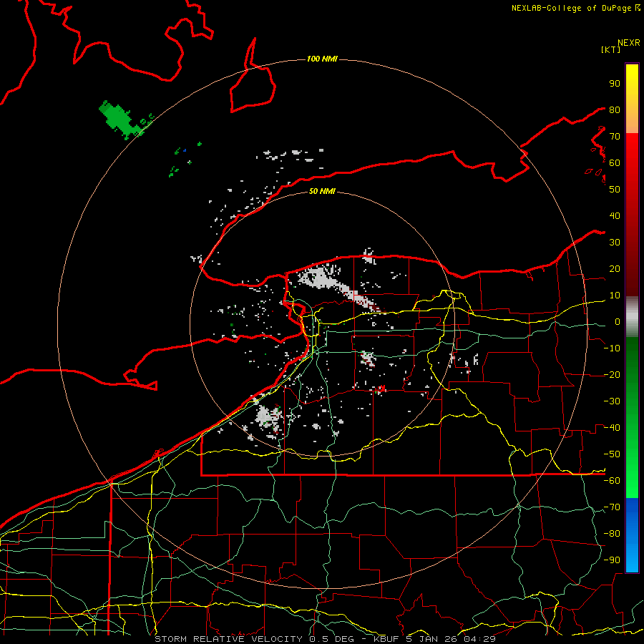Click the positive 90 scale label
644x644 pixels.
click(615, 84)
